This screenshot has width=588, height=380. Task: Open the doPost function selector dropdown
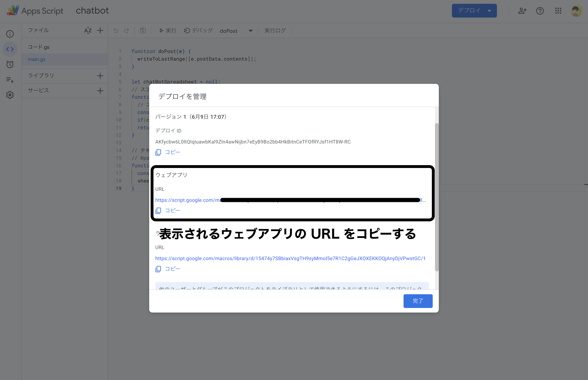pyautogui.click(x=236, y=31)
